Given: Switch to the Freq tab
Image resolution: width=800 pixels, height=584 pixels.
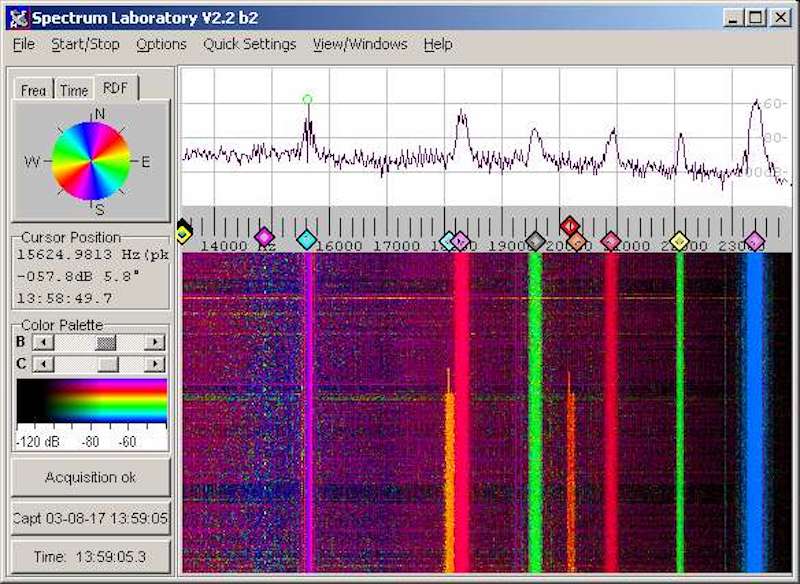Looking at the screenshot, I should (33, 90).
